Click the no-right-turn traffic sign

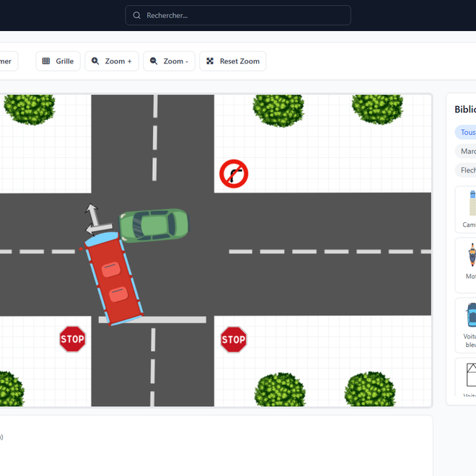(234, 174)
